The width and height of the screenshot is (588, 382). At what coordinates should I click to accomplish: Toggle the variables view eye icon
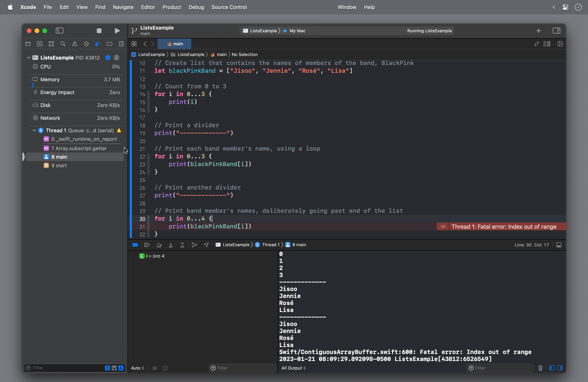coord(155,368)
